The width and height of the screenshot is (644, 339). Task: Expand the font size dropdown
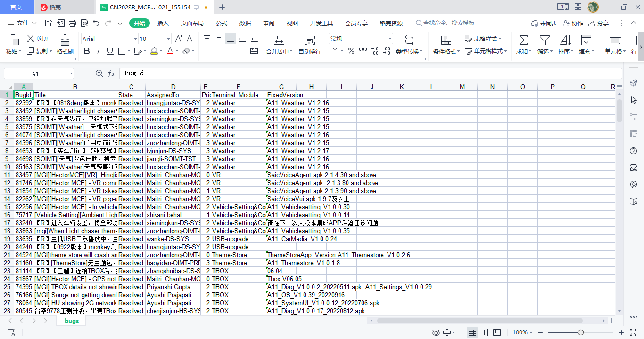click(x=169, y=39)
